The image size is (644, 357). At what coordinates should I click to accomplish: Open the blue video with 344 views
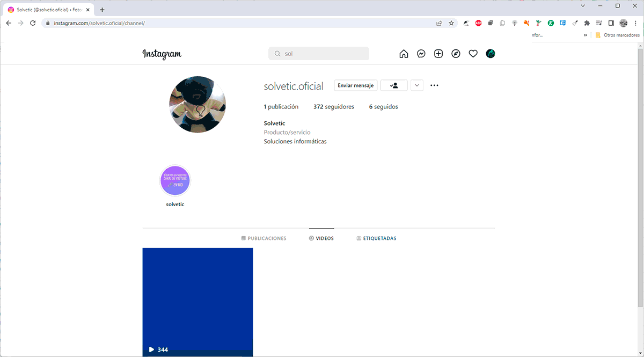[x=197, y=302]
